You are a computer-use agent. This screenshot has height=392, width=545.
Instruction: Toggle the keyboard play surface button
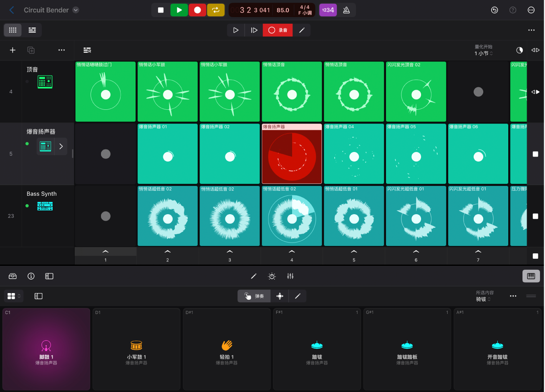(x=531, y=276)
